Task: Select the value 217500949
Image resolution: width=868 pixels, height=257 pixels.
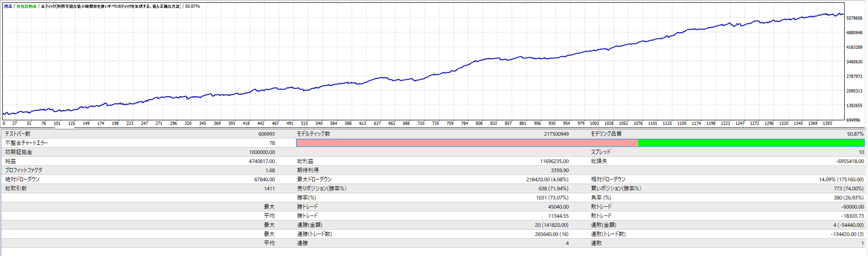Action: click(556, 134)
